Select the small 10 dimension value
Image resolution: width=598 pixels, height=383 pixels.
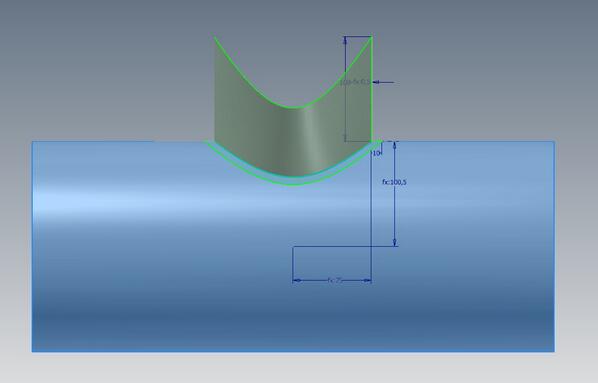pos(376,153)
